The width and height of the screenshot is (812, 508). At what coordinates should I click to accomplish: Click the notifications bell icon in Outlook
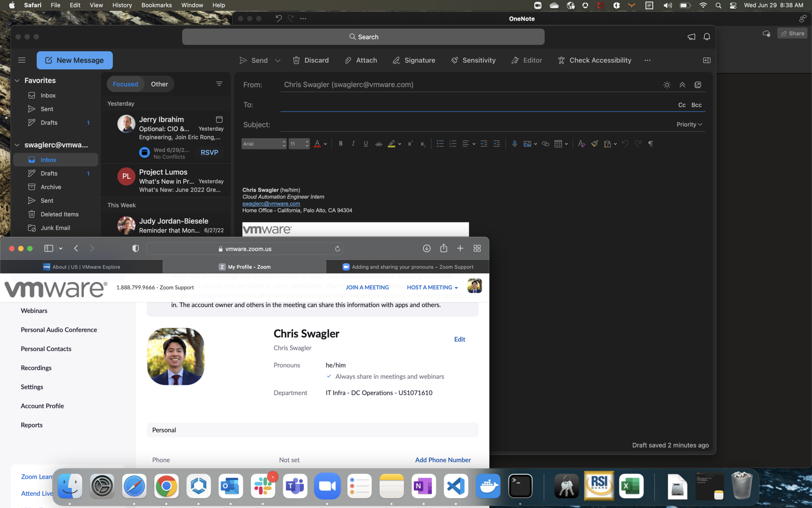(x=707, y=37)
